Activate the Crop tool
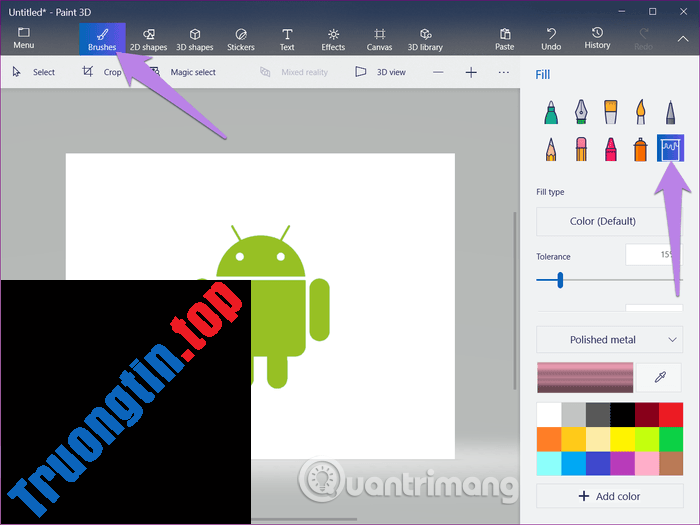700x525 pixels. (102, 72)
